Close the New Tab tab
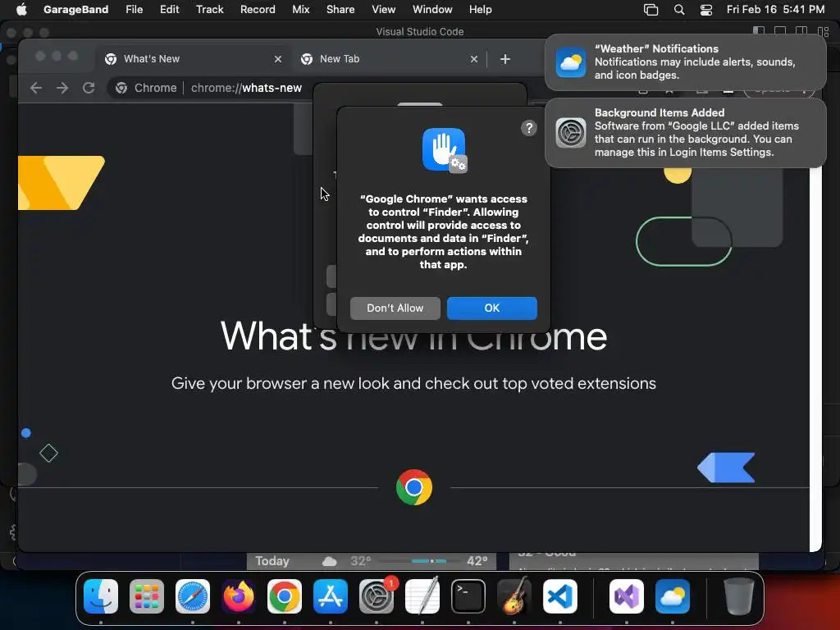Screen dimensions: 840x630 pyautogui.click(x=473, y=59)
